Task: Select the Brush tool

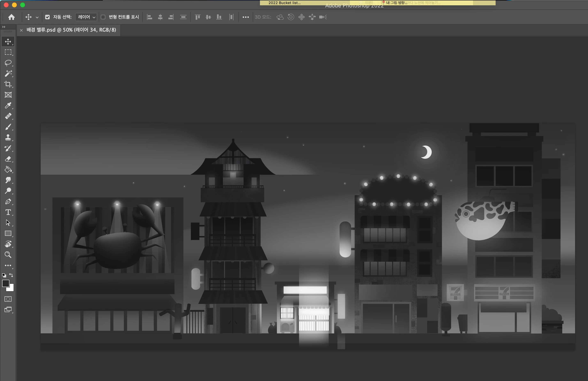Action: [x=8, y=127]
